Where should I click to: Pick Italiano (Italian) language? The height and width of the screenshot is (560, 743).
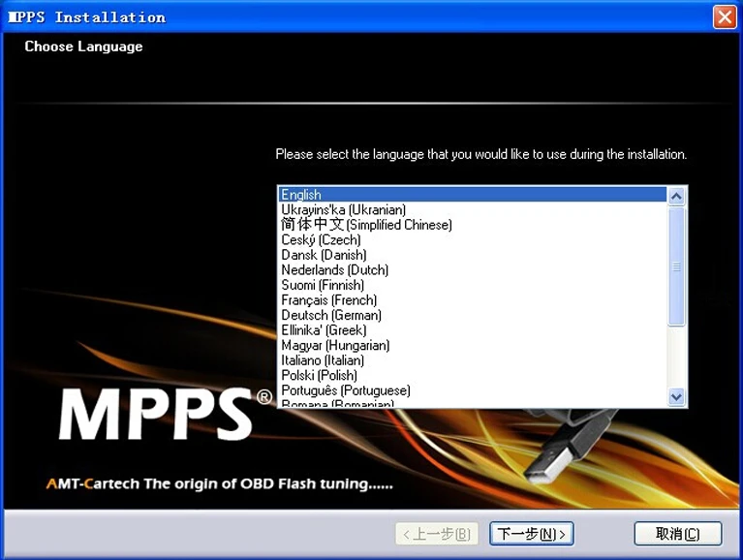point(473,360)
